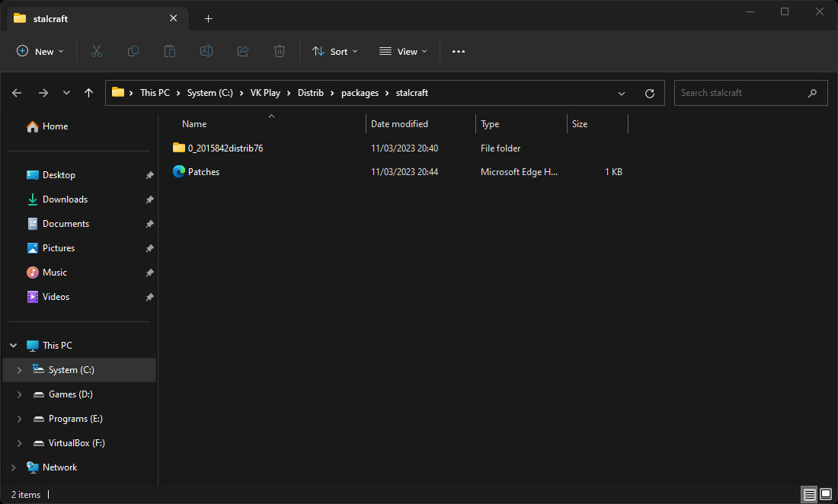
Task: Open address bar history dropdown
Action: click(622, 94)
